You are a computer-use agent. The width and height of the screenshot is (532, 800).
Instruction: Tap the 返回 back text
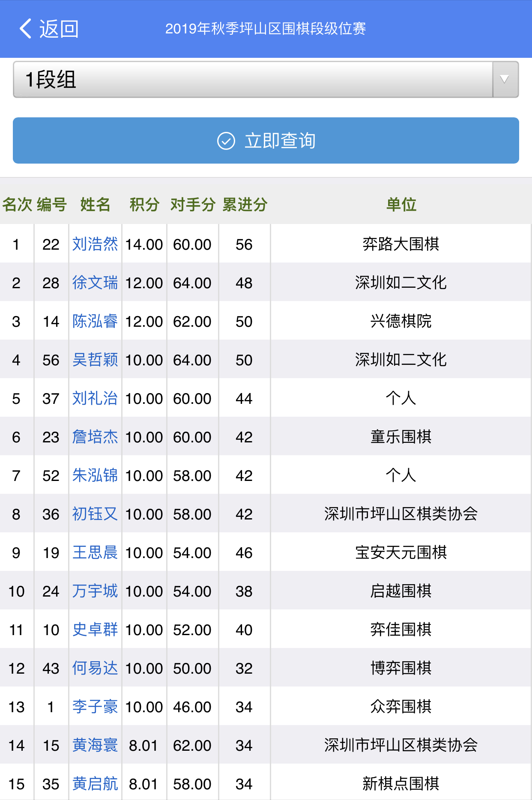click(x=59, y=29)
